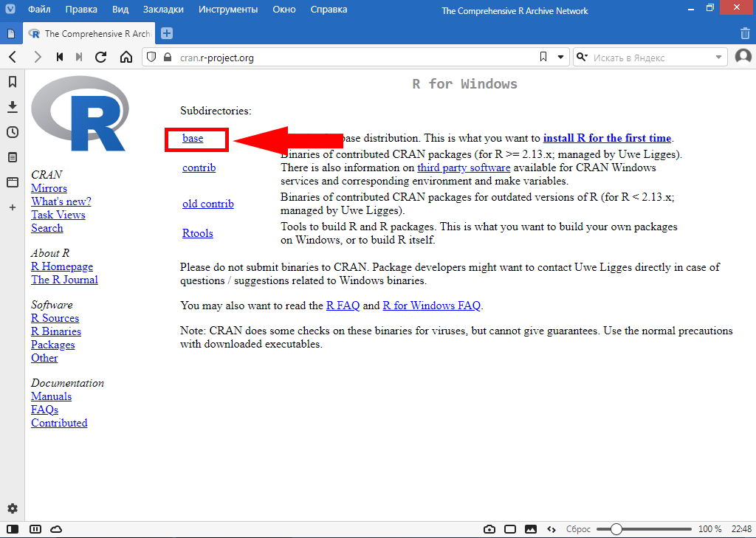Viewport: 756px width, 538px height.
Task: Adjust the page zoom slider
Action: [616, 529]
